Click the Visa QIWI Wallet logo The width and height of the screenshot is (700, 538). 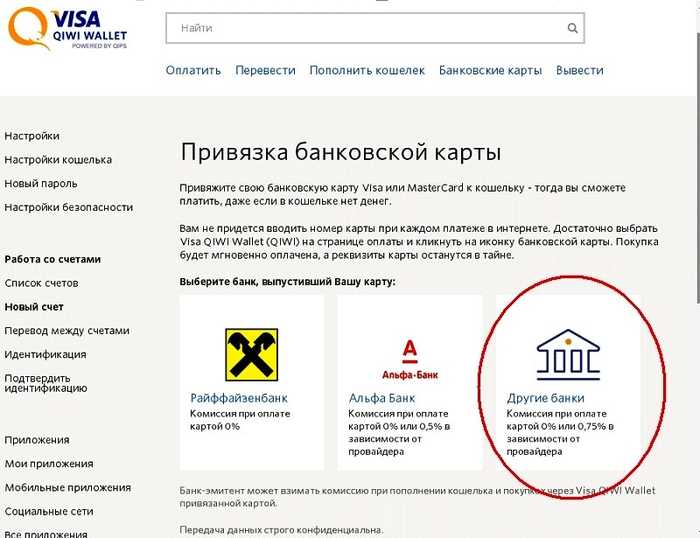tap(68, 29)
